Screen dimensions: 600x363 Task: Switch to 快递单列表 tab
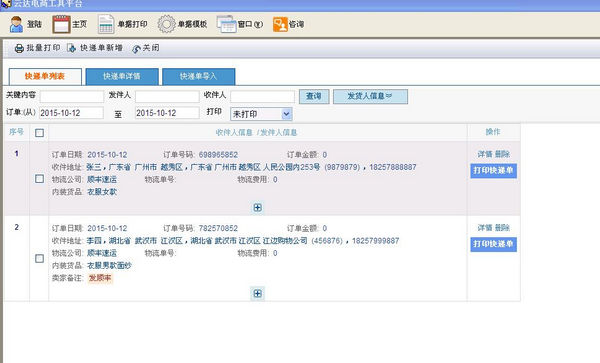click(x=45, y=77)
